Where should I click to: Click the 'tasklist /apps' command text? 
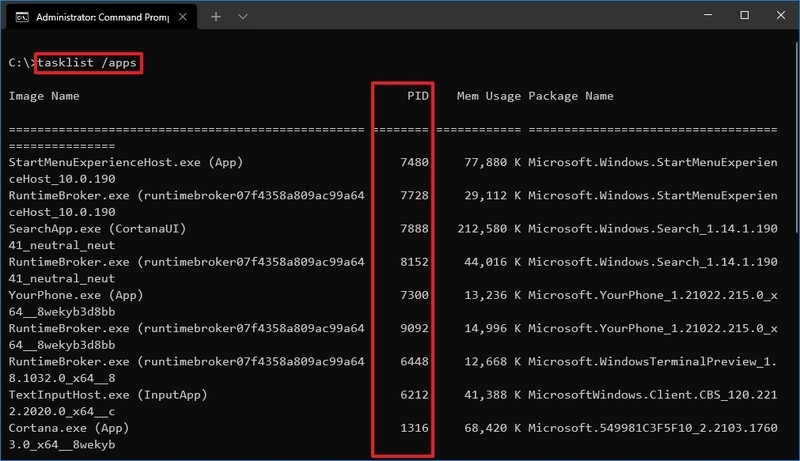coord(87,63)
